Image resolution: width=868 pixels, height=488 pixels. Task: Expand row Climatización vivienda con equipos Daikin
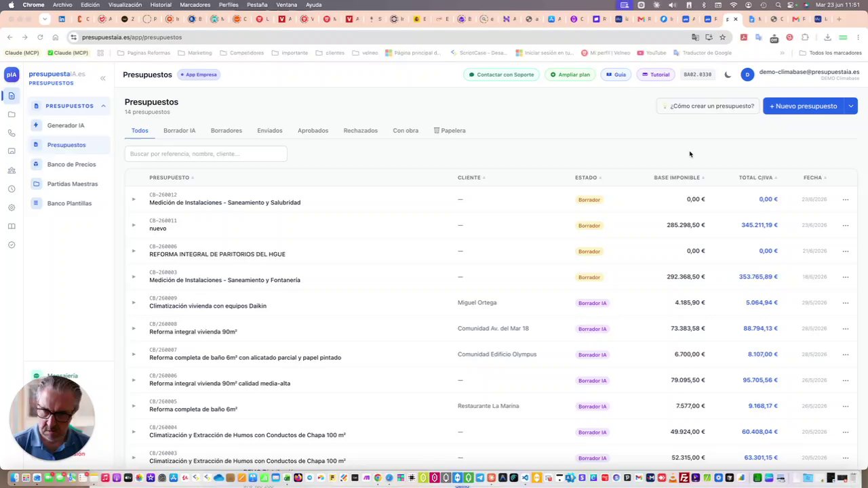pyautogui.click(x=134, y=302)
